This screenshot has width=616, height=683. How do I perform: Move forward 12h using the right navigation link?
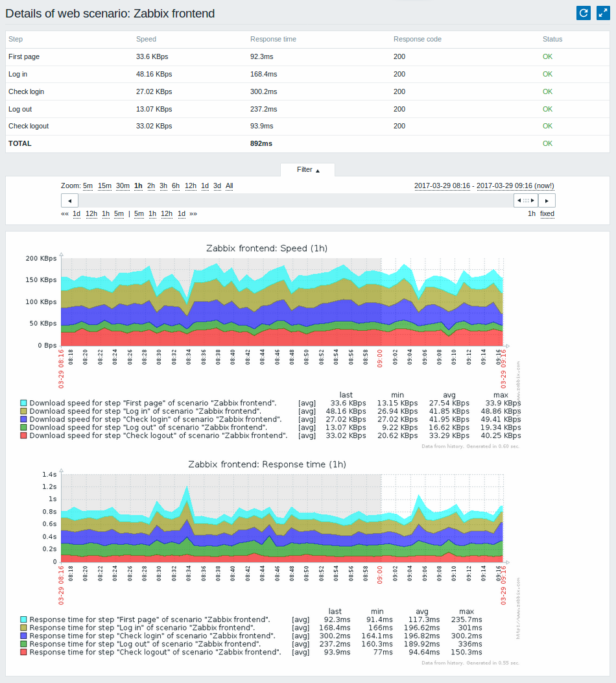click(167, 214)
